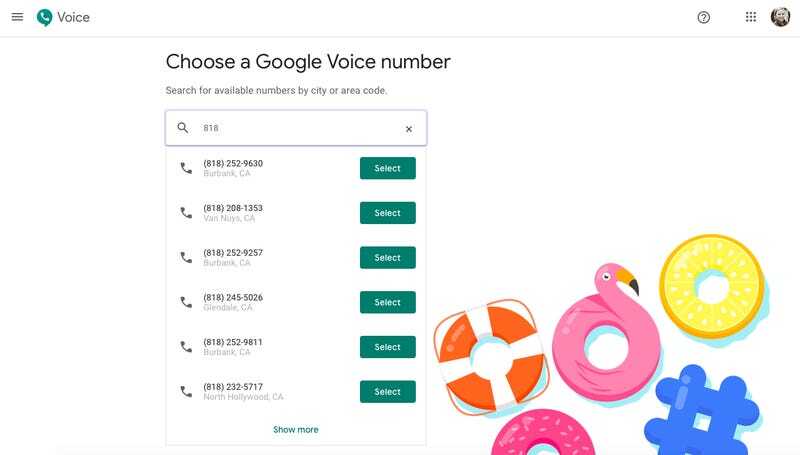Focus the city or area code search field
The height and width of the screenshot is (455, 800).
[295, 128]
